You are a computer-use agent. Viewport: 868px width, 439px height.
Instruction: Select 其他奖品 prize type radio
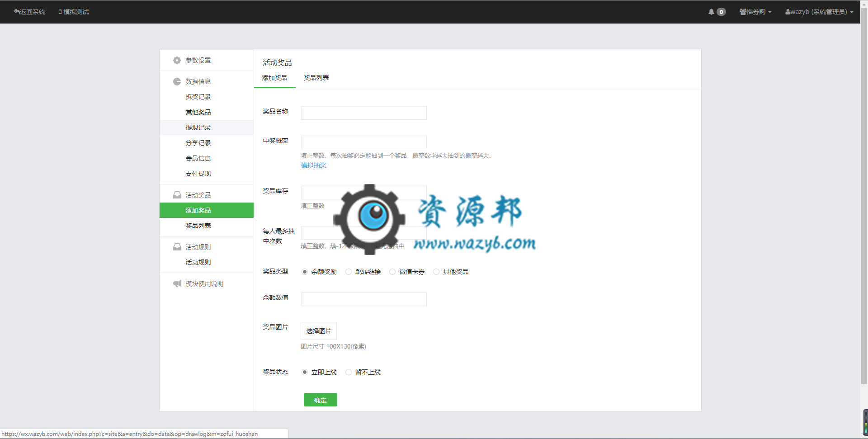pyautogui.click(x=436, y=272)
